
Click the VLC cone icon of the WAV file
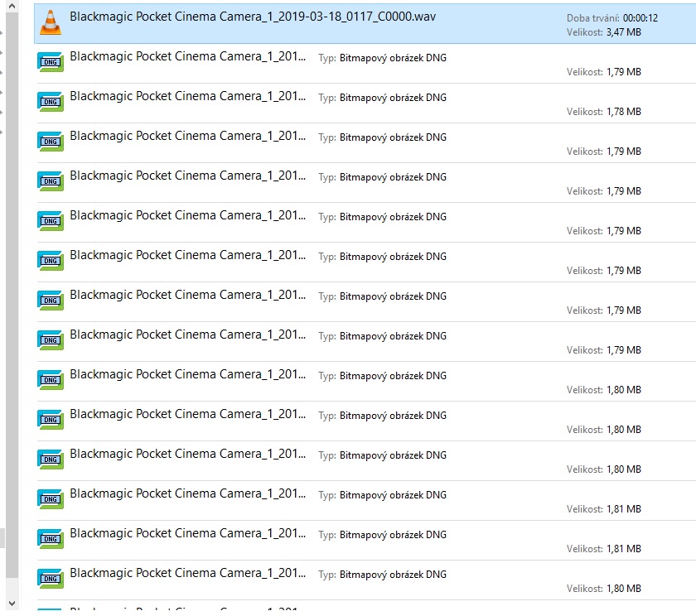[51, 22]
